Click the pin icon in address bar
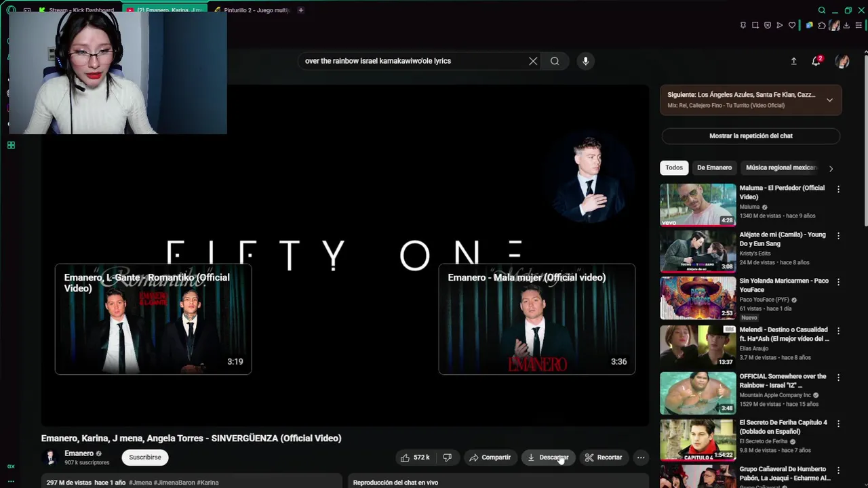868x488 pixels. tap(743, 25)
